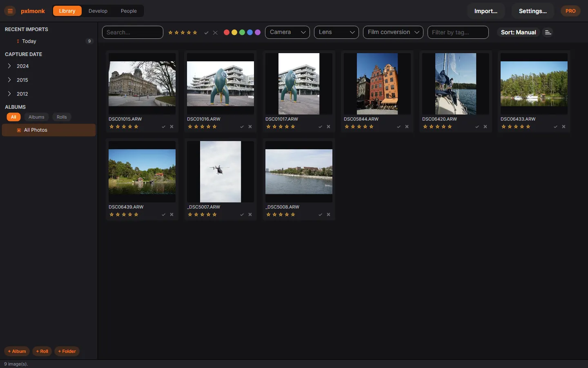588x368 pixels.
Task: Open the Import dialog
Action: 486,11
